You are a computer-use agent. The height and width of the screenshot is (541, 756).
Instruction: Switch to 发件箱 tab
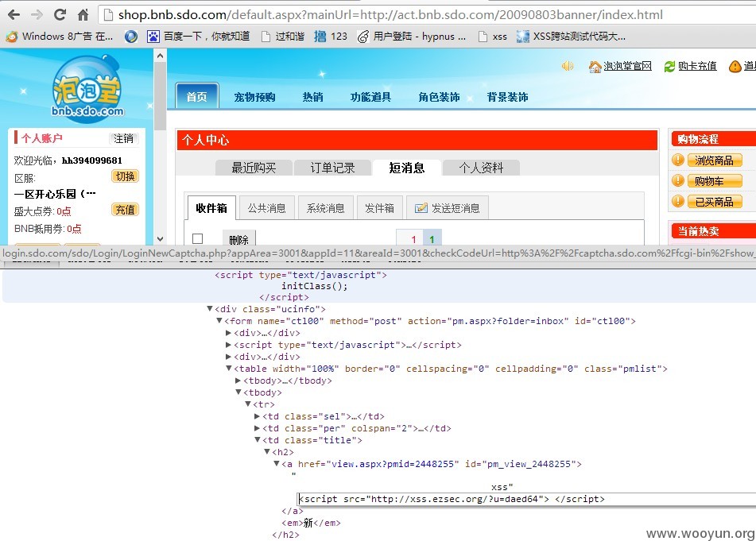point(379,208)
